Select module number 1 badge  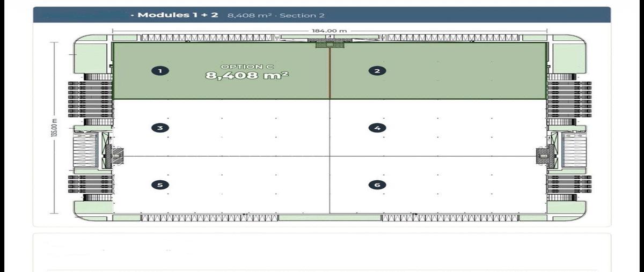(x=160, y=70)
